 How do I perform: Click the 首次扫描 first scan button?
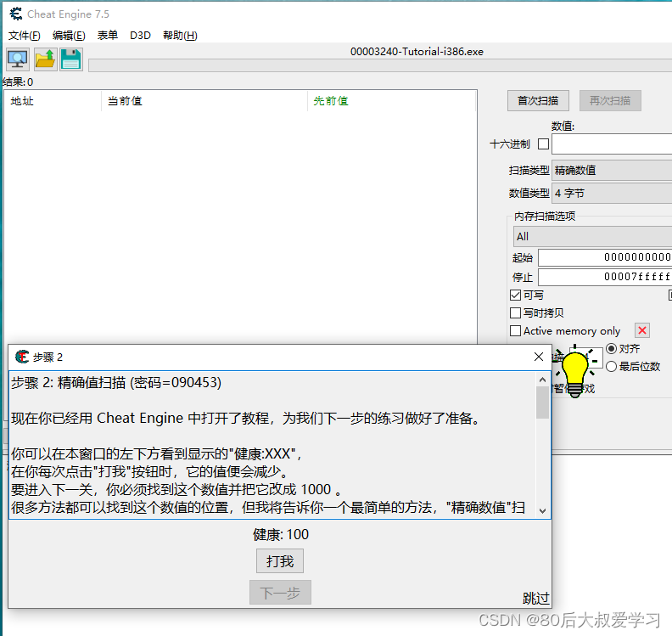538,101
